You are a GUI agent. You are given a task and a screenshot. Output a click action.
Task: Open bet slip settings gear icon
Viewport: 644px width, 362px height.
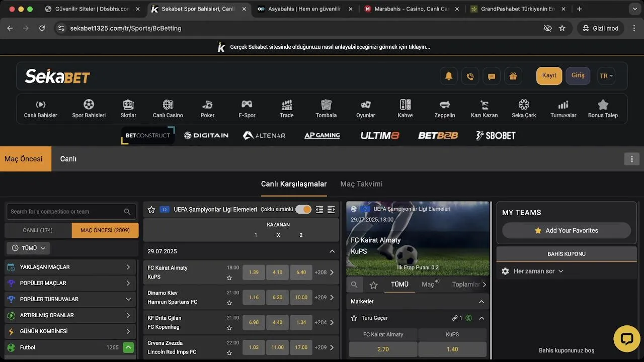(x=506, y=271)
